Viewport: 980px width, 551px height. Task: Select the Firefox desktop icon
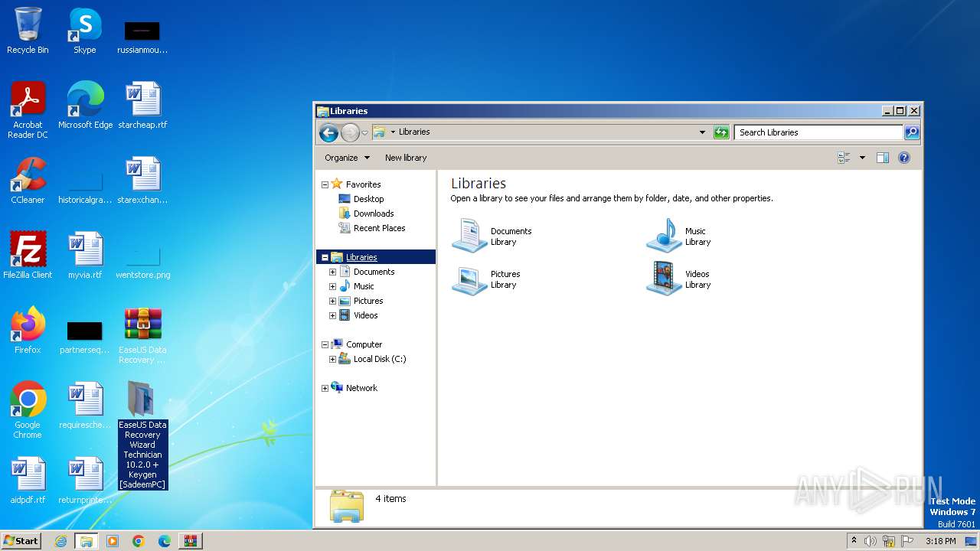point(28,331)
